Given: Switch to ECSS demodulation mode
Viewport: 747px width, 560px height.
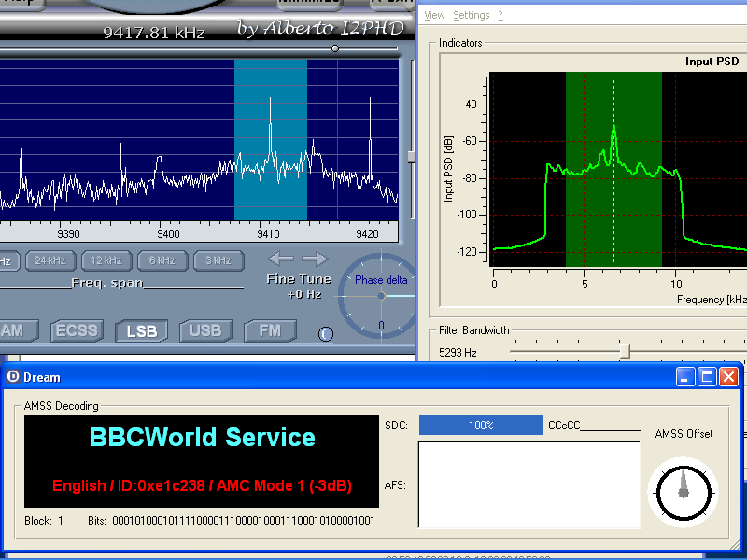Looking at the screenshot, I should pos(77,330).
